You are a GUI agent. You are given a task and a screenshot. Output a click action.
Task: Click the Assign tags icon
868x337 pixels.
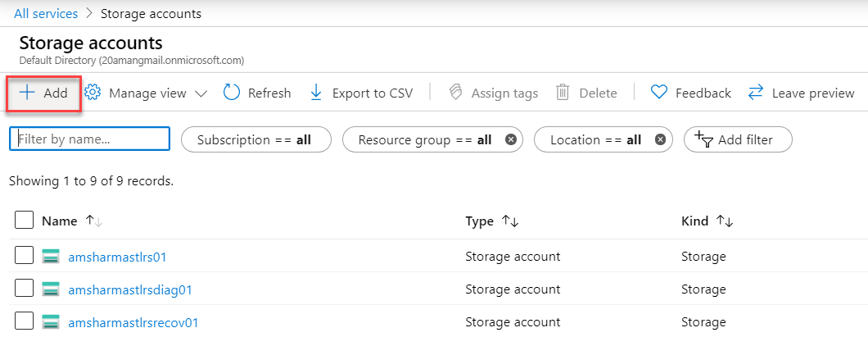(x=455, y=93)
